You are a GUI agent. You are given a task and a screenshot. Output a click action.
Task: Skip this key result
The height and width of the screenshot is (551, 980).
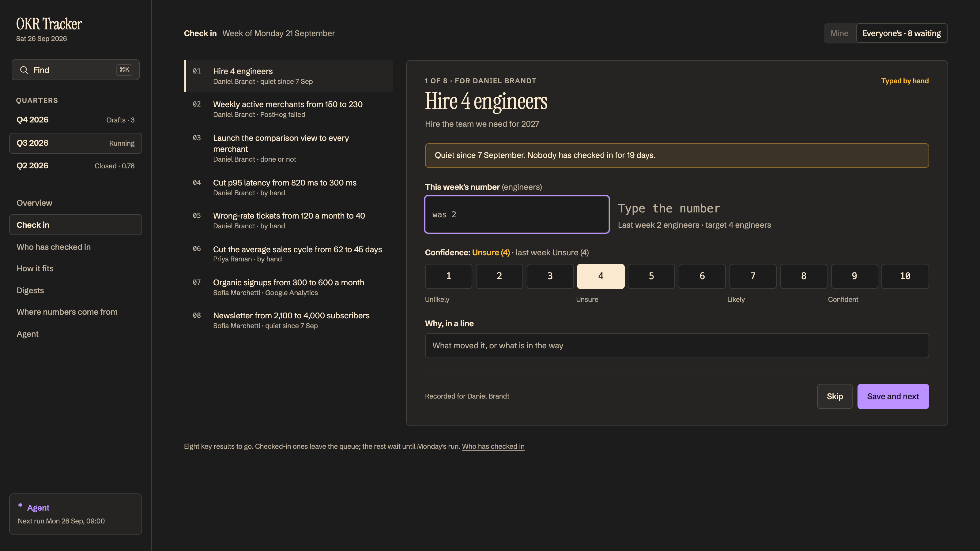point(835,396)
